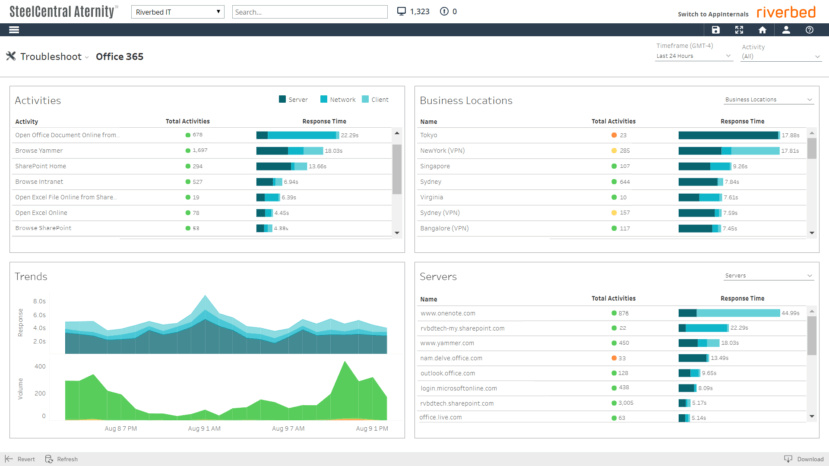Viewport: 829px width, 466px height.
Task: Select the Open Excel Online activity
Action: point(202,213)
